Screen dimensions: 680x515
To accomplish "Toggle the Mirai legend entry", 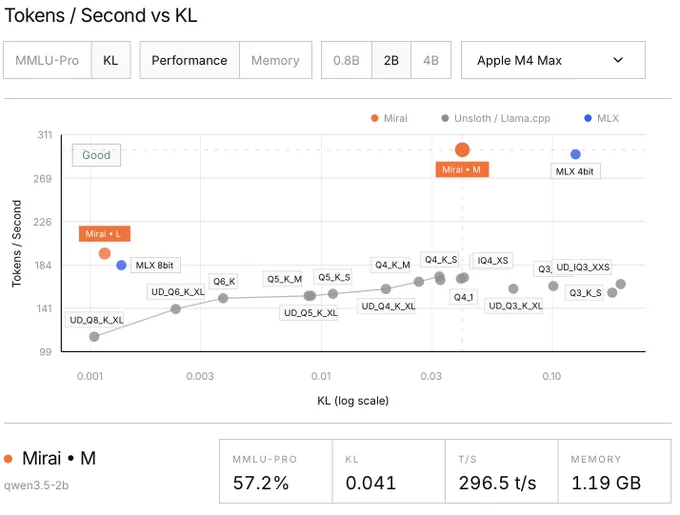I will coord(389,118).
